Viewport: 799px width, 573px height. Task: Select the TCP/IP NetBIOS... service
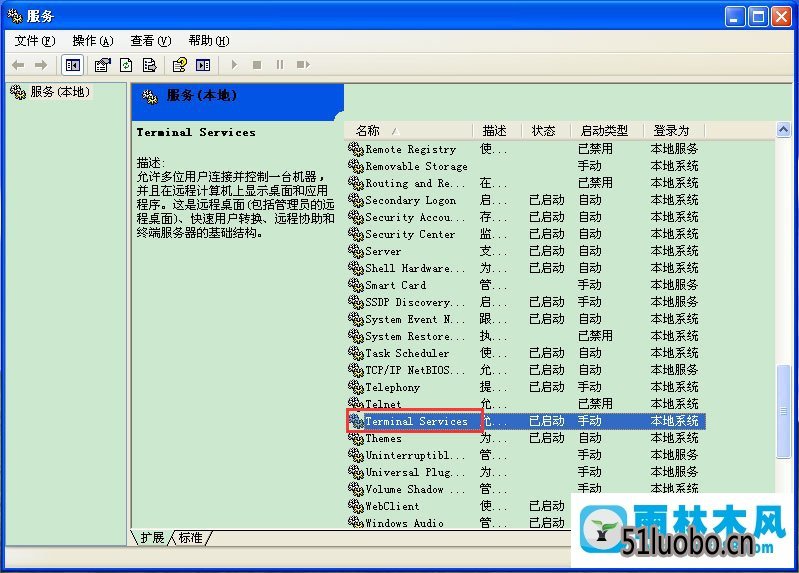(414, 370)
